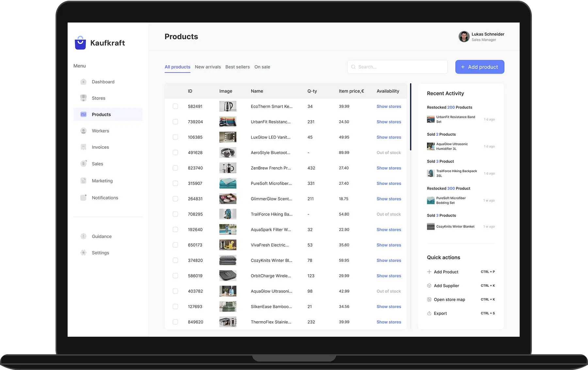The height and width of the screenshot is (370, 588).
Task: Open Workers section icon
Action: point(84,131)
